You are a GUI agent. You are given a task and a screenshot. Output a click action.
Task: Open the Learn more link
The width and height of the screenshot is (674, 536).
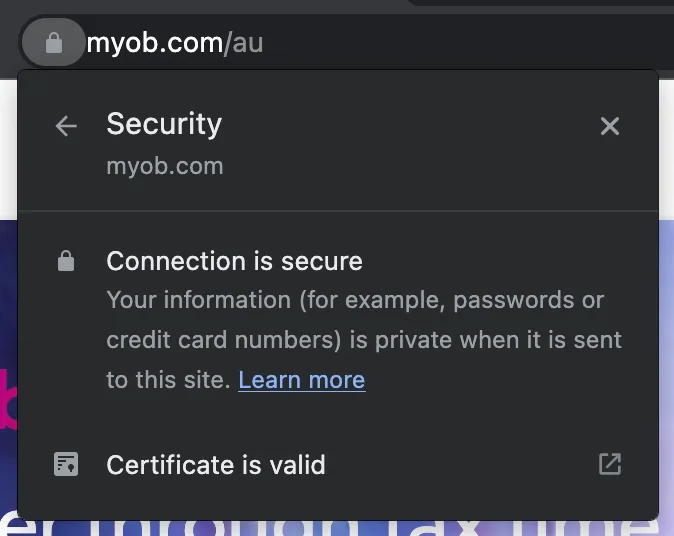pos(302,380)
